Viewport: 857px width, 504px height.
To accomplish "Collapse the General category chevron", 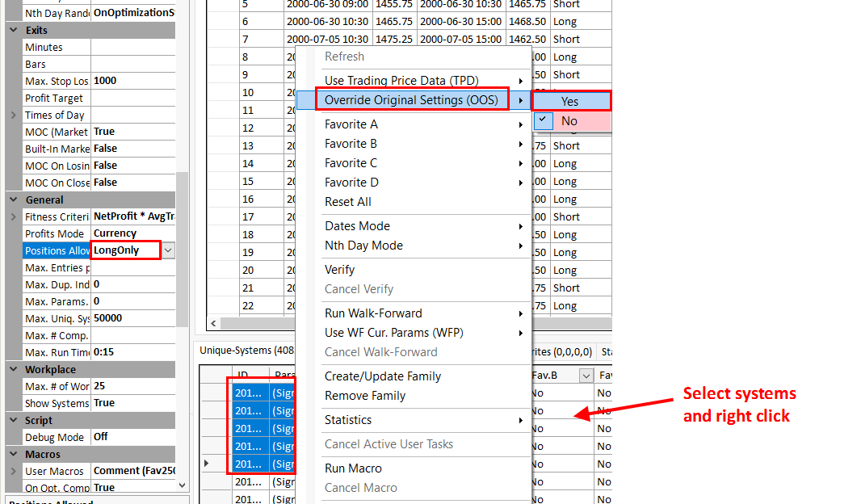I will (x=13, y=199).
